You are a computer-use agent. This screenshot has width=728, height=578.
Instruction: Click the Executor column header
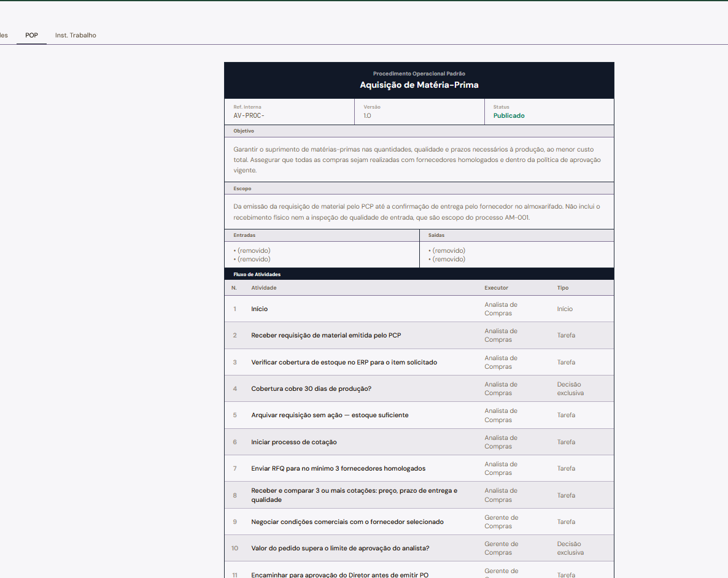click(497, 288)
